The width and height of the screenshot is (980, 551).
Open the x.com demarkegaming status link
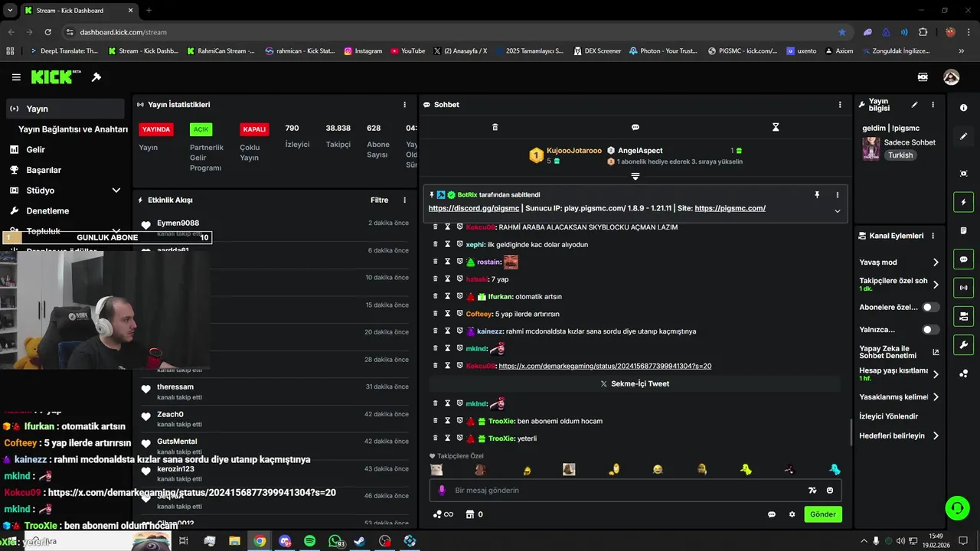tap(605, 367)
